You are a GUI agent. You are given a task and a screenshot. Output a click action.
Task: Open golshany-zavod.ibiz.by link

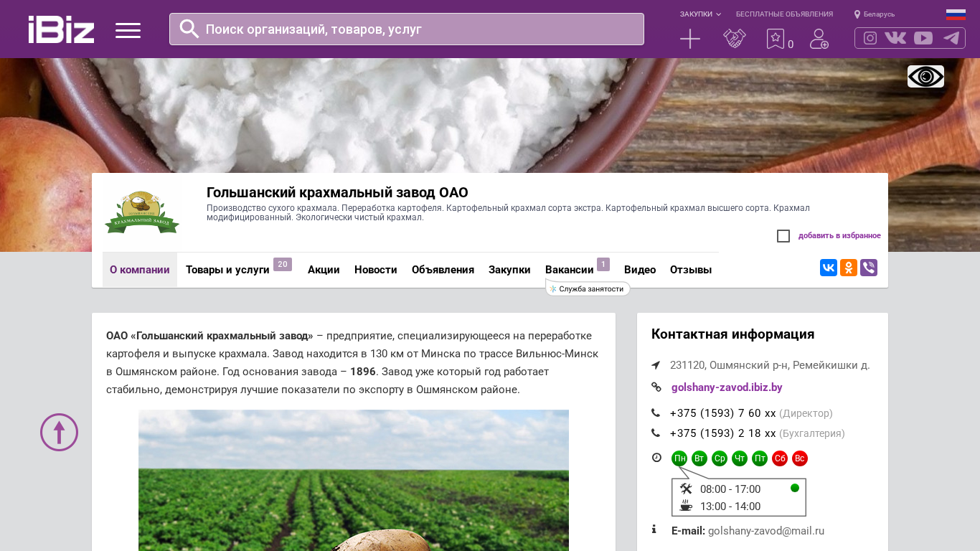(727, 387)
